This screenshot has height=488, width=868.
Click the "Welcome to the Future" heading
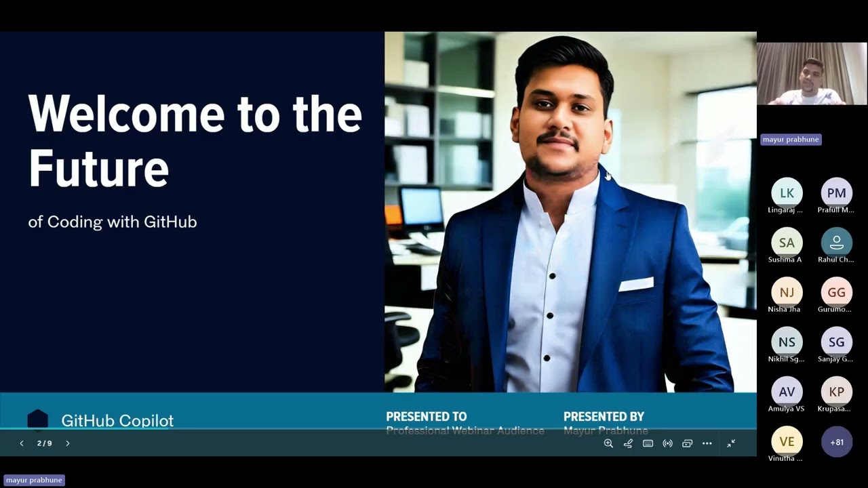tap(195, 140)
